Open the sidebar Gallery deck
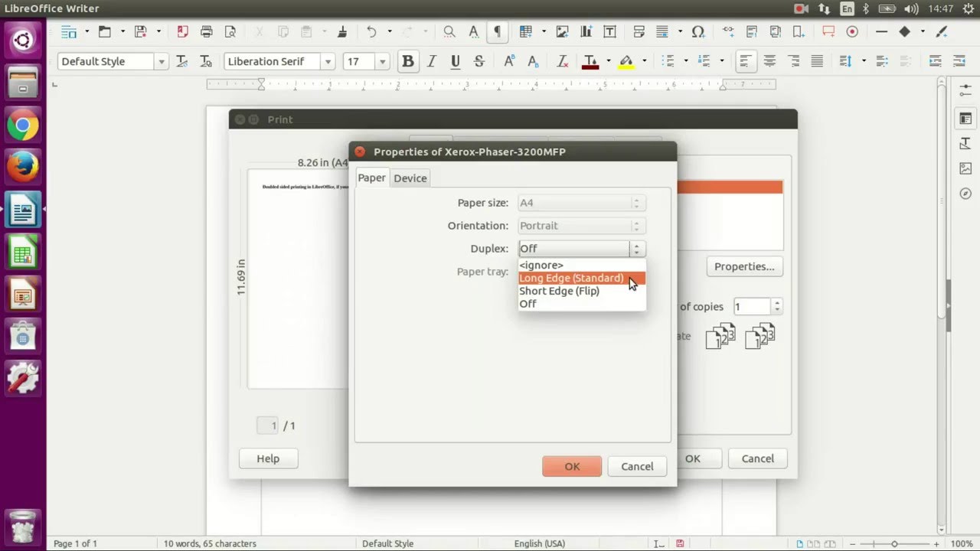Viewport: 980px width, 551px height. click(965, 168)
